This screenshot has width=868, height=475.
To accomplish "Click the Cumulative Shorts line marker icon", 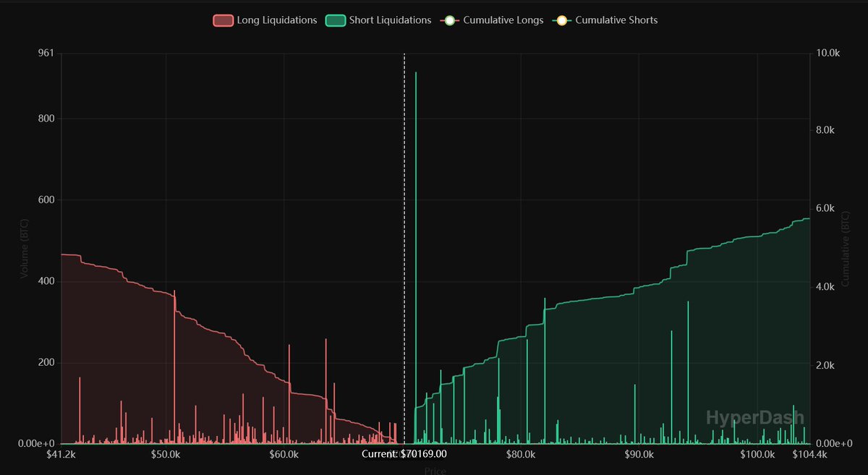I will tap(561, 20).
